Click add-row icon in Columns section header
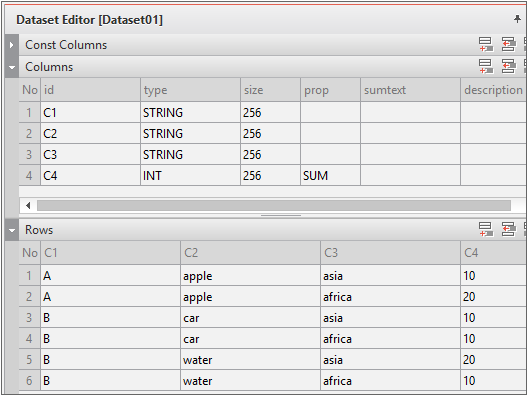This screenshot has width=527, height=395. [x=486, y=66]
